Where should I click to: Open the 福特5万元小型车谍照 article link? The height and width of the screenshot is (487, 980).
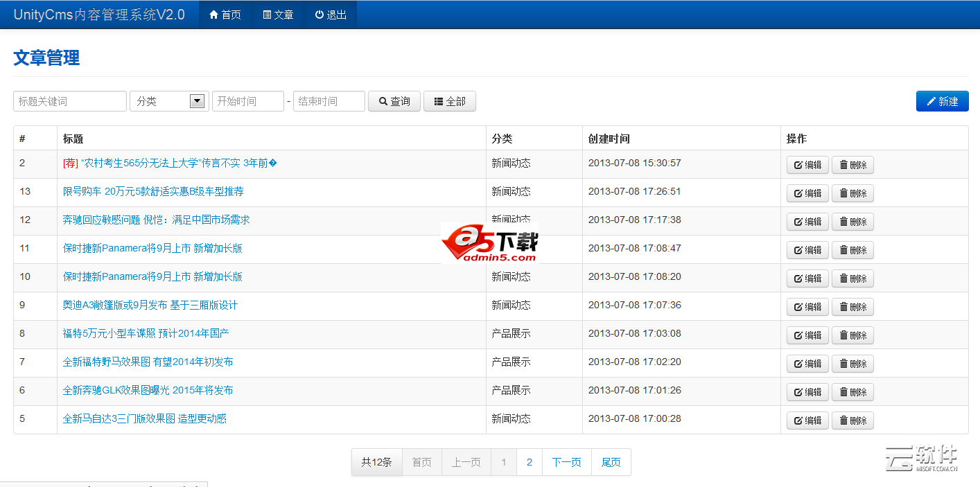click(146, 333)
